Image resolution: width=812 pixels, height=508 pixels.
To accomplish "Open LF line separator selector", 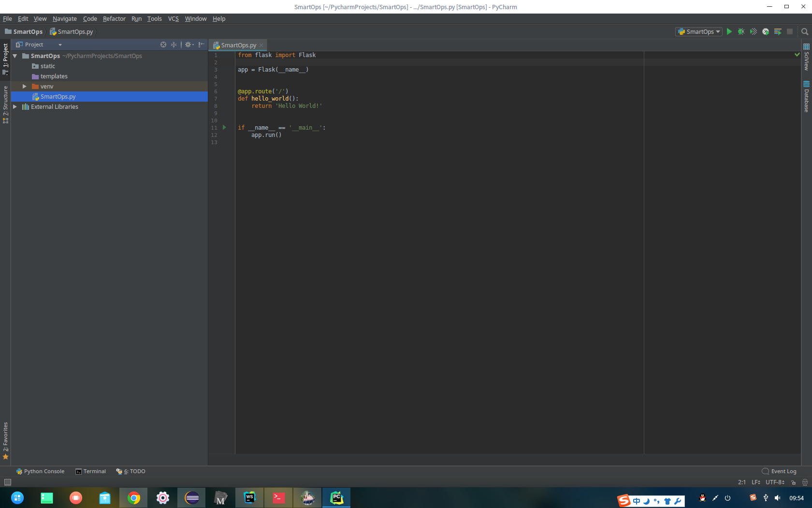I will tap(756, 482).
